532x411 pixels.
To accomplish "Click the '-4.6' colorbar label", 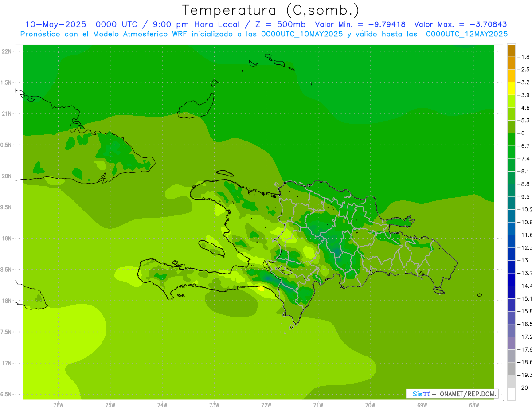I will (x=524, y=108).
